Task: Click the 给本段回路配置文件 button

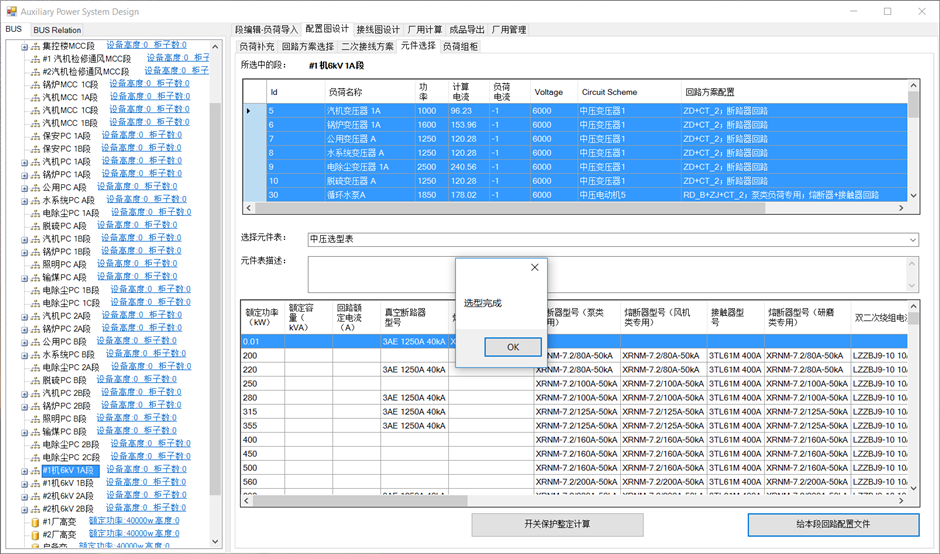Action: [832, 525]
